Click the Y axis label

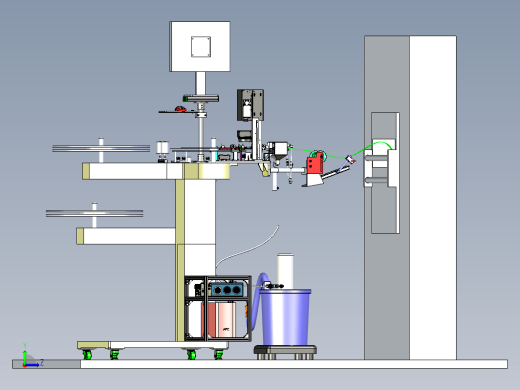point(25,345)
